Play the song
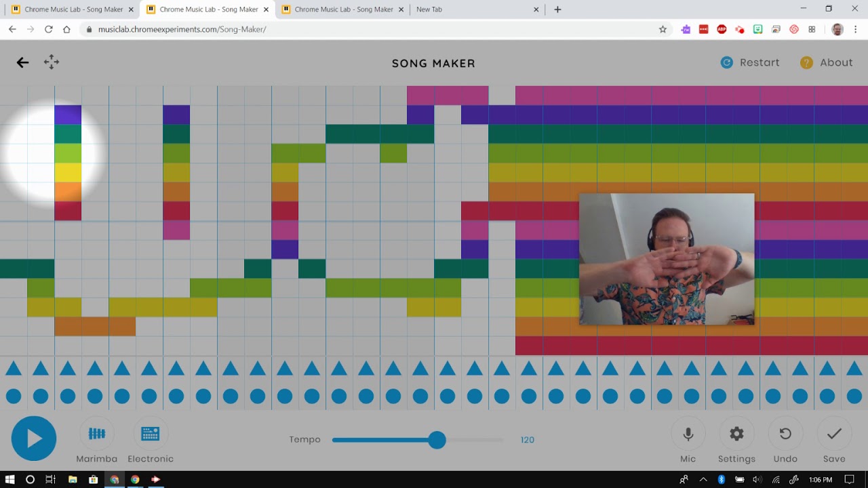Screen dimensions: 868x488 [34, 439]
